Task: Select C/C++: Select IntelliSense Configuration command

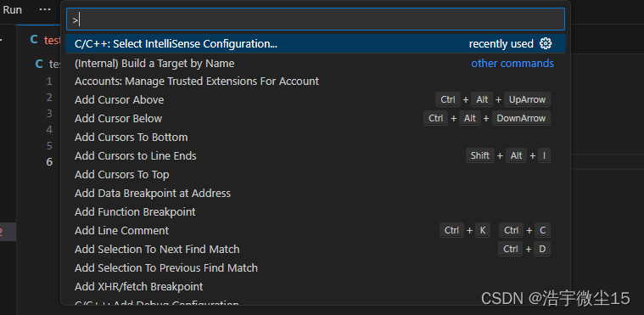Action: click(x=316, y=43)
